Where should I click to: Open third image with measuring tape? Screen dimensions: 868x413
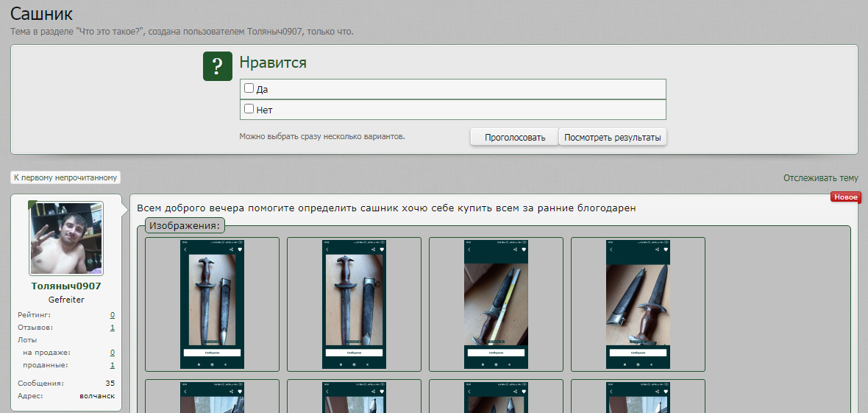pos(496,304)
